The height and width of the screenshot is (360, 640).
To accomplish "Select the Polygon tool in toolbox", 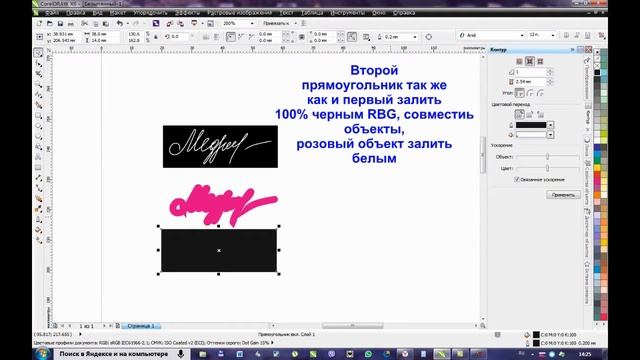I will point(38,136).
